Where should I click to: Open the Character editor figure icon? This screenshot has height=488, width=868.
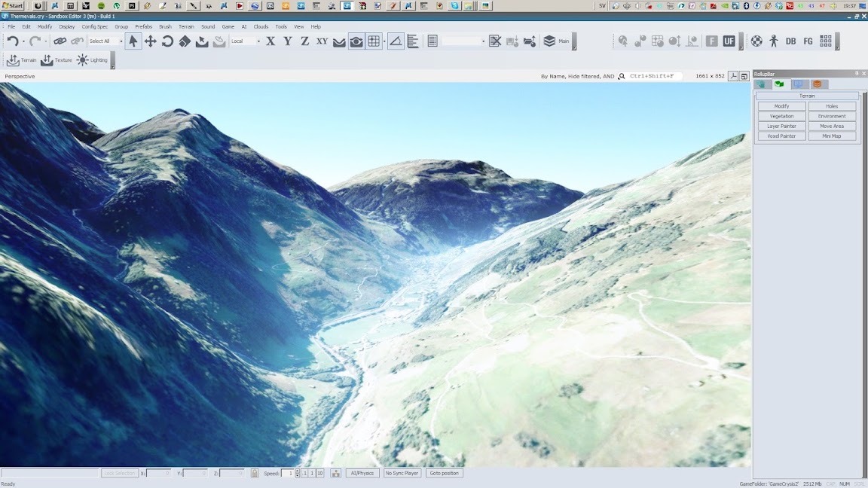pyautogui.click(x=773, y=41)
